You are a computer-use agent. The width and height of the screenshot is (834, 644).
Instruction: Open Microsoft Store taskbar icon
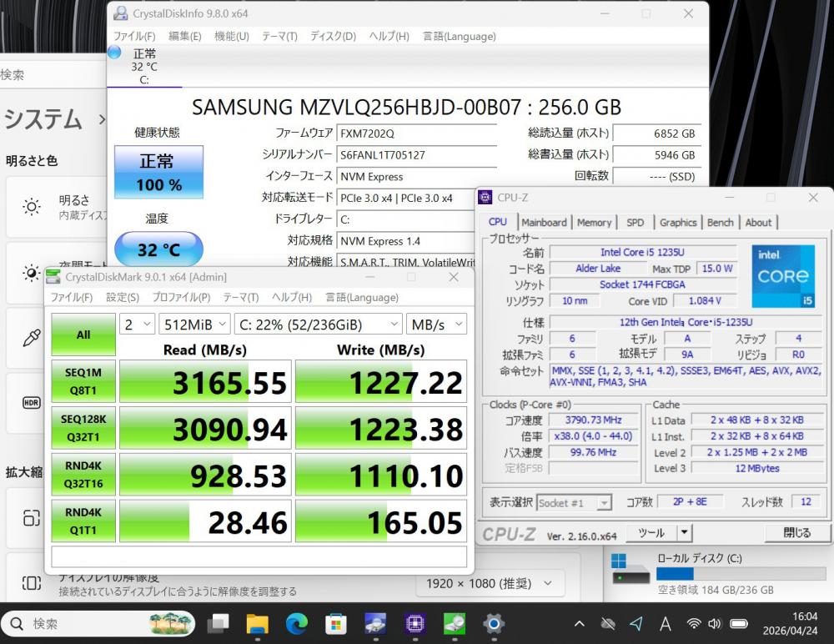[336, 623]
